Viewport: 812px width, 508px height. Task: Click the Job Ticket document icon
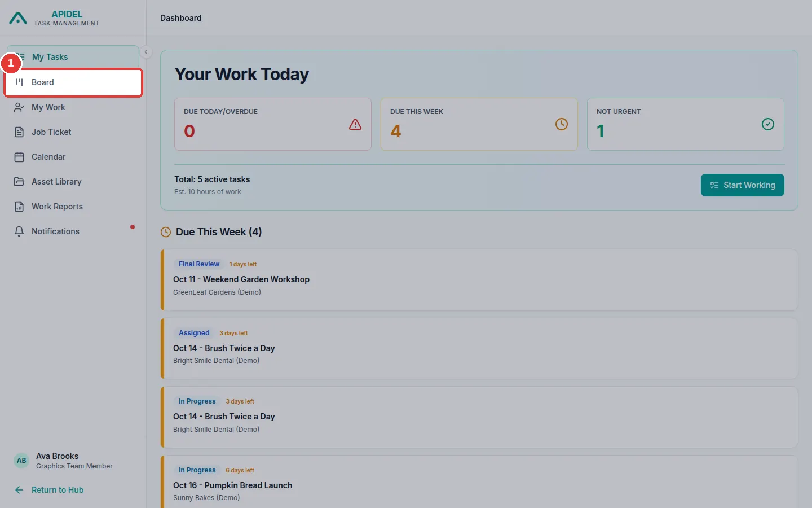(19, 132)
